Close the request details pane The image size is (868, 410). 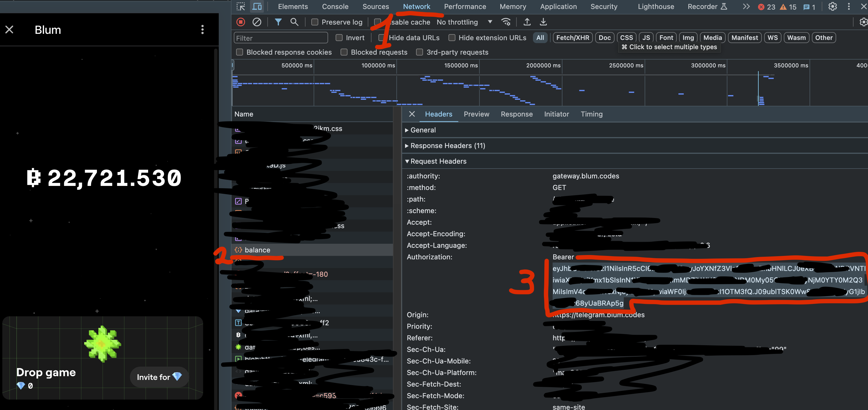coord(412,114)
